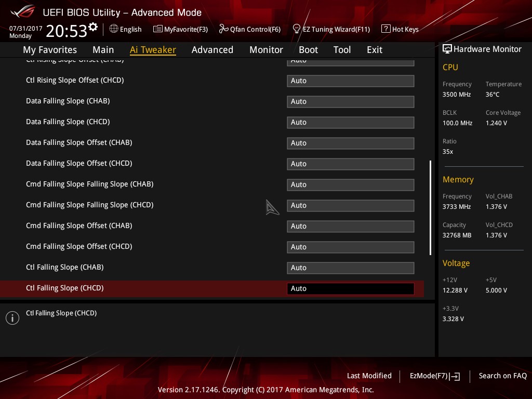Viewport: 532px width, 399px height.
Task: Click the Ratio 35x value
Action: (x=448, y=152)
